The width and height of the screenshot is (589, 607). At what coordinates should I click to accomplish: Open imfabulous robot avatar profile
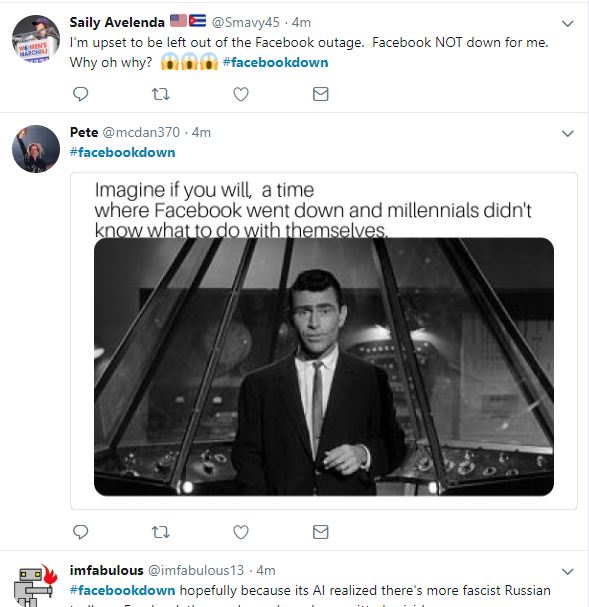pyautogui.click(x=36, y=585)
